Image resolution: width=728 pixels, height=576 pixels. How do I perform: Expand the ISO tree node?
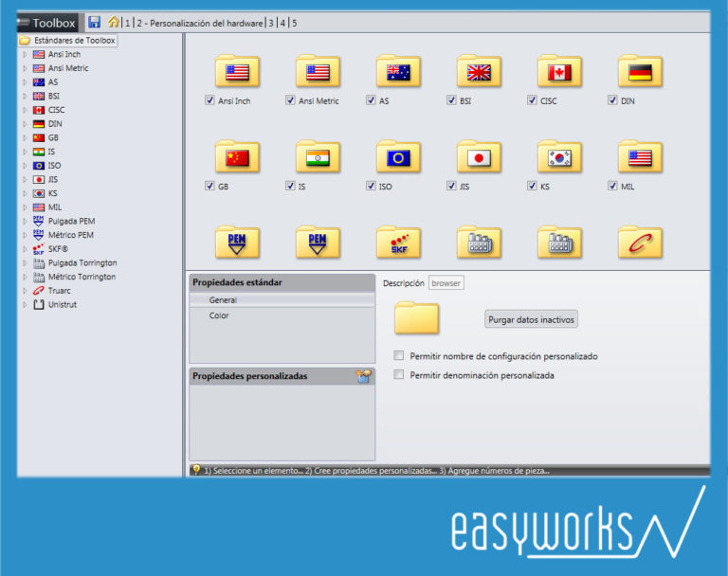coord(25,166)
